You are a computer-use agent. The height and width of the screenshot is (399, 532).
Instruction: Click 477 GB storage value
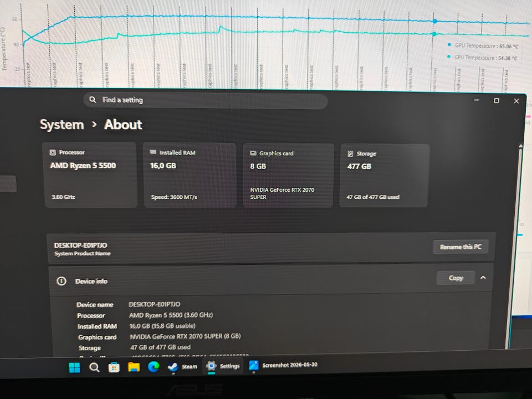[359, 166]
